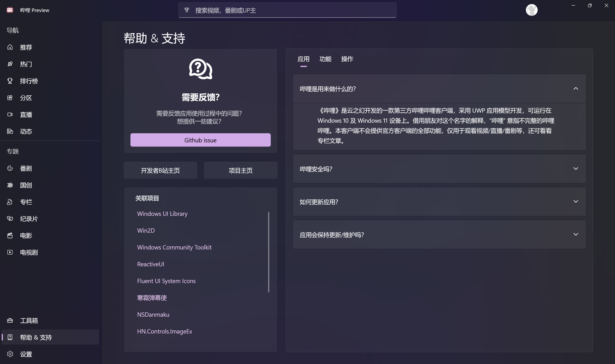Switch to the 操作 tab
This screenshot has width=615, height=364.
click(347, 59)
